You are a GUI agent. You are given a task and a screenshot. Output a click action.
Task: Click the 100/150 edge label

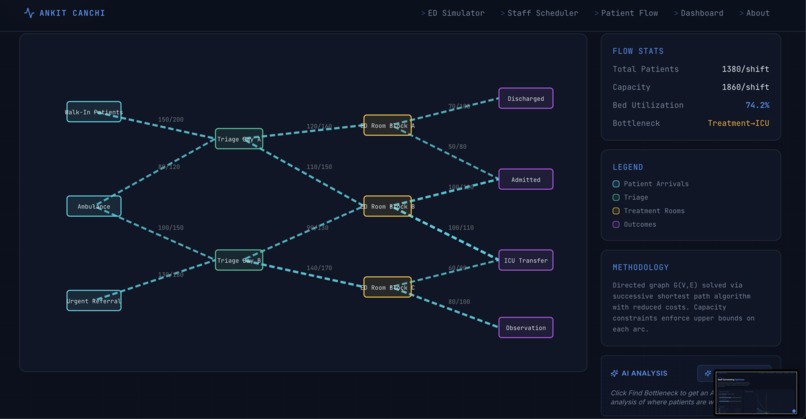[171, 227]
